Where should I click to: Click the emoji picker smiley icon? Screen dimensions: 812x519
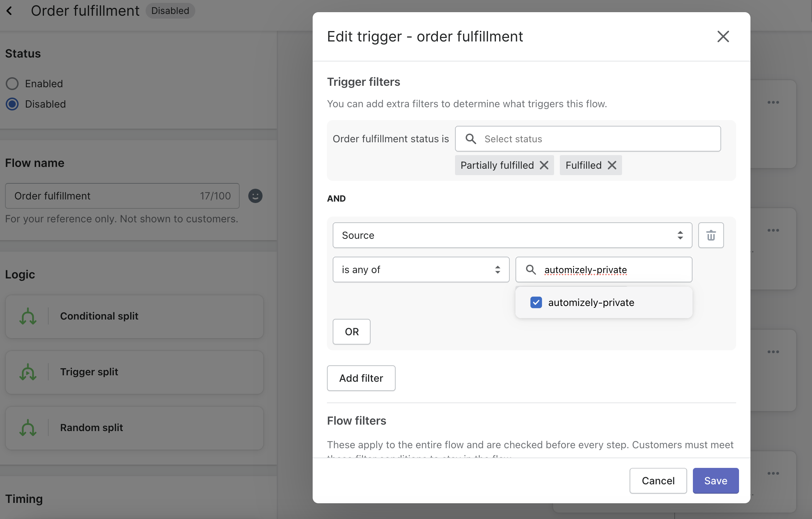(x=255, y=196)
